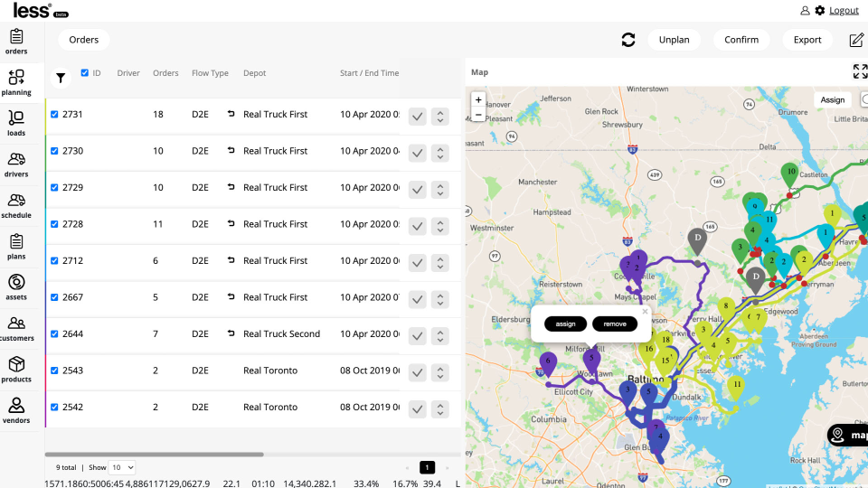
Task: Open the orders sidebar section
Action: pyautogui.click(x=16, y=42)
